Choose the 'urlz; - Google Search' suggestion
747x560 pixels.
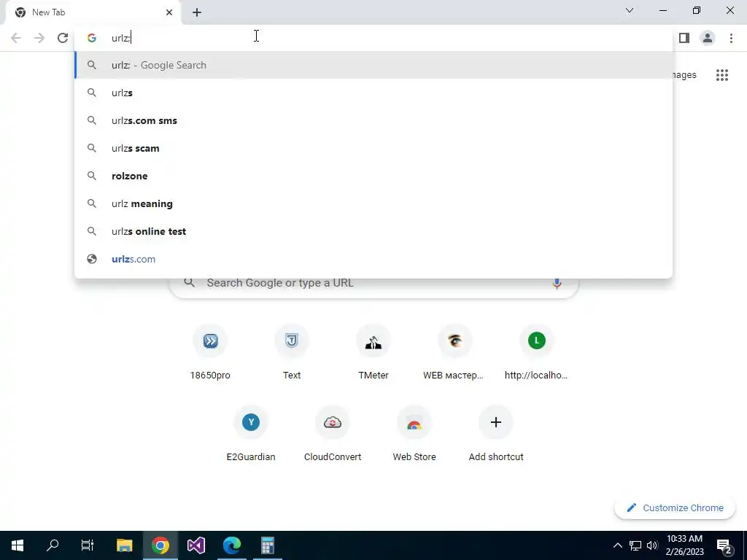373,65
